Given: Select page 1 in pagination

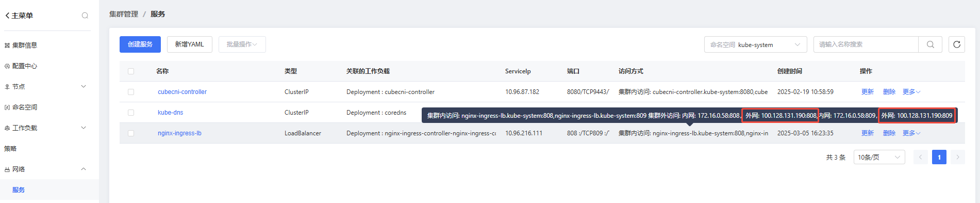Looking at the screenshot, I should pyautogui.click(x=939, y=157).
